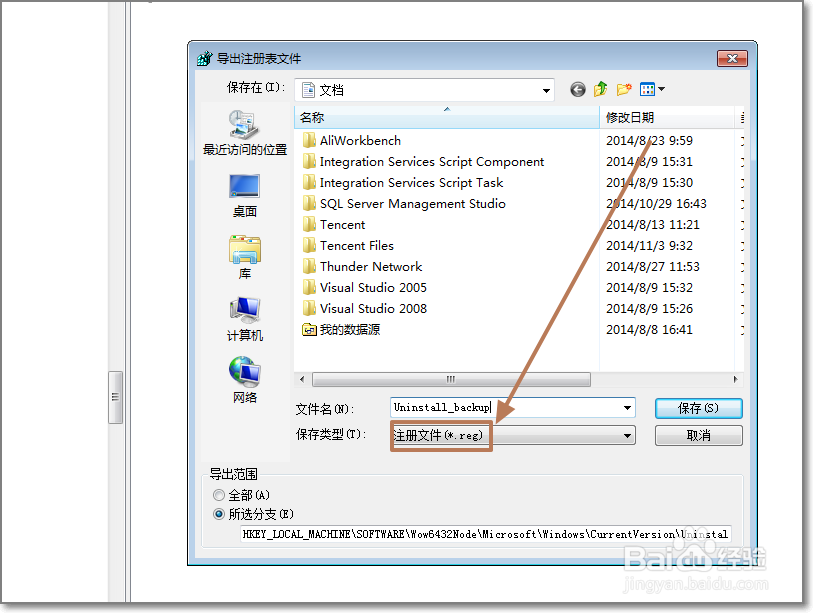Viewport: 813px width, 613px height.
Task: Open 库 in places bar
Action: 245,258
